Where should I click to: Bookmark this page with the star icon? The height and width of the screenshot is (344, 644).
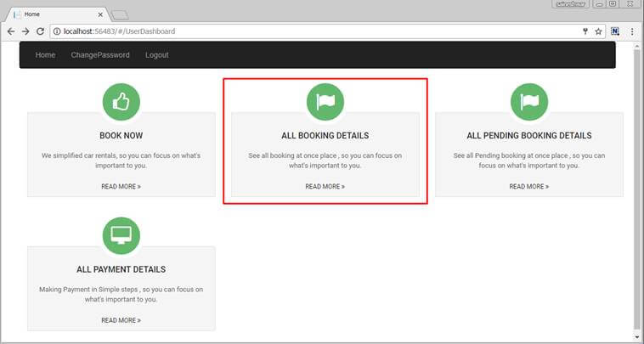pyautogui.click(x=598, y=31)
